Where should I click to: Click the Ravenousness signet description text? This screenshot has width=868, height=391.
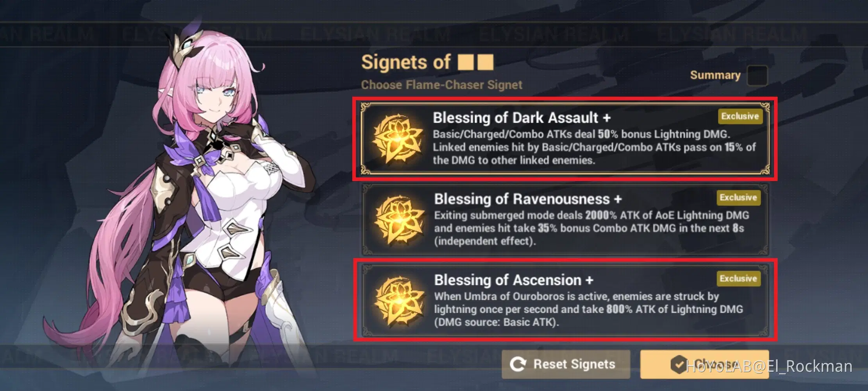[x=591, y=228]
